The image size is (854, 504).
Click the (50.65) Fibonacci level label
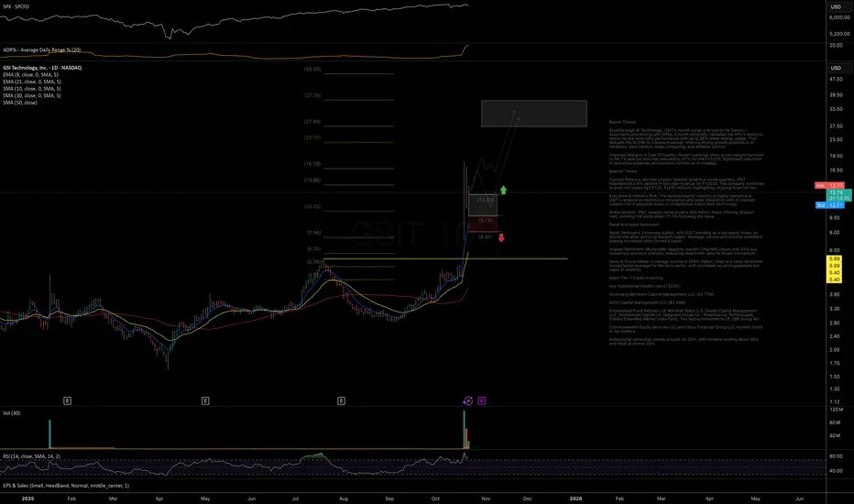click(x=312, y=70)
